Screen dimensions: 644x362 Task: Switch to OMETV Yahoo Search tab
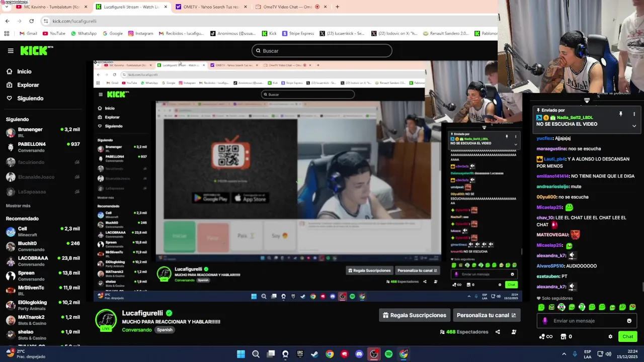[x=211, y=7]
